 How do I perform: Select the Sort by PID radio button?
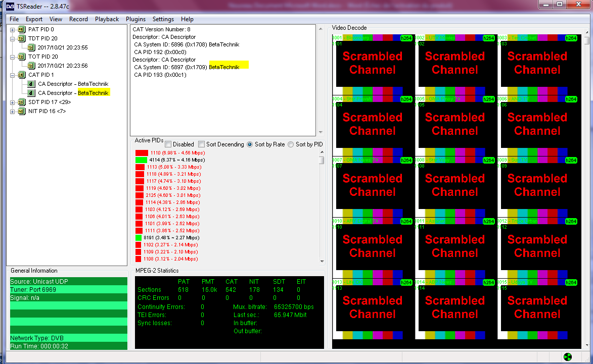pos(291,144)
